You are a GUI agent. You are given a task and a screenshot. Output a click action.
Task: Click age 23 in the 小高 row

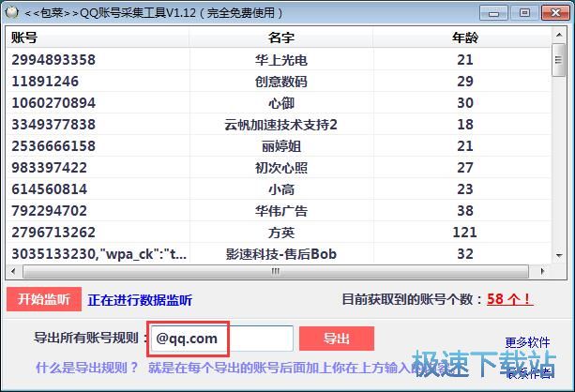[x=465, y=189]
